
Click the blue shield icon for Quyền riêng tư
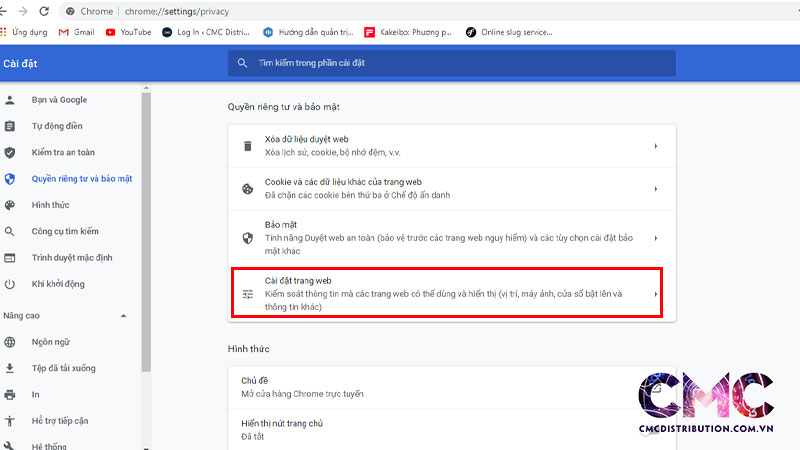[x=10, y=179]
